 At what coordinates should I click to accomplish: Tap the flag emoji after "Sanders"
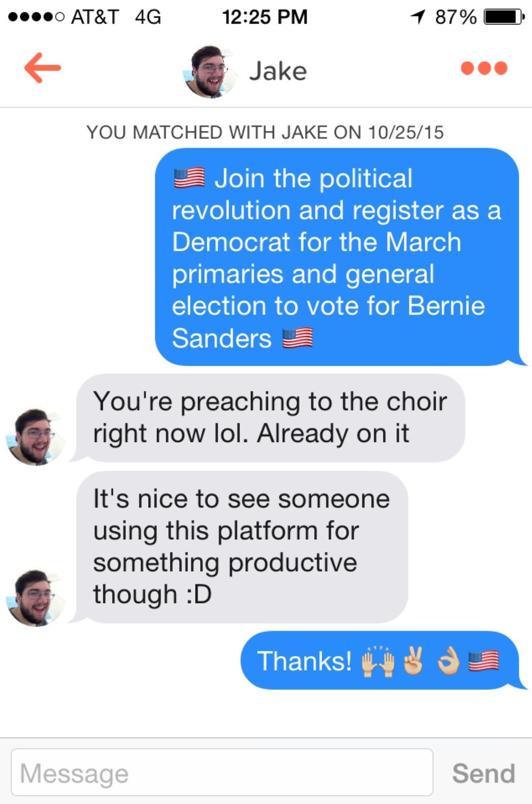[298, 338]
